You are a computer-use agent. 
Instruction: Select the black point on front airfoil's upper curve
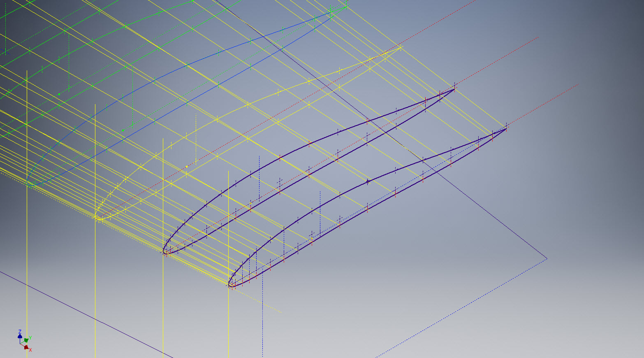point(368,181)
